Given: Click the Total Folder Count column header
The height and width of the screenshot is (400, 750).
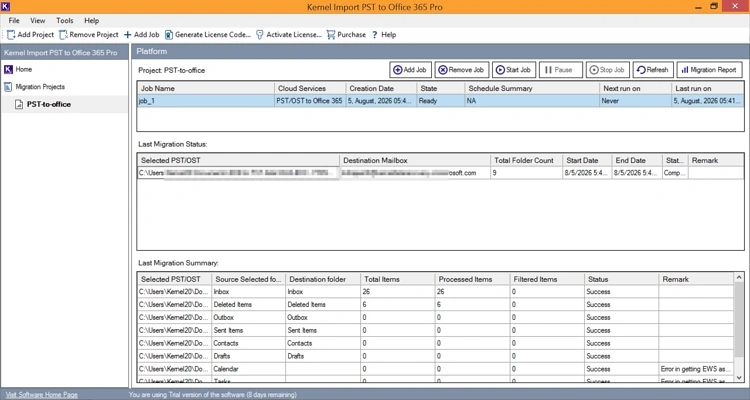Looking at the screenshot, I should [x=526, y=160].
